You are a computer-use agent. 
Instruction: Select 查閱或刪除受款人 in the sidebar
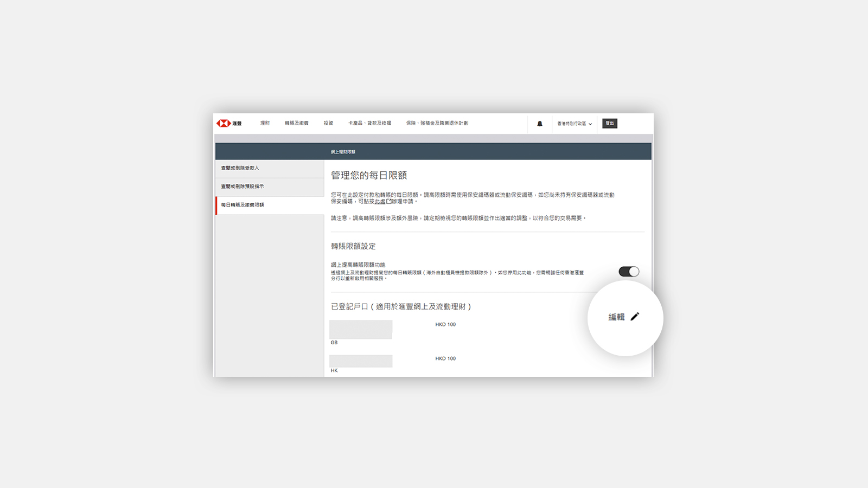click(240, 168)
